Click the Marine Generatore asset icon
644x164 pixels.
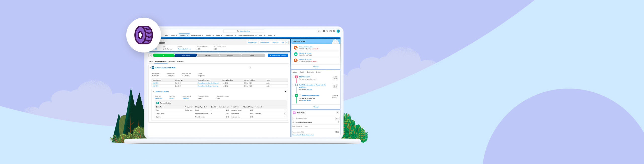tap(153, 68)
